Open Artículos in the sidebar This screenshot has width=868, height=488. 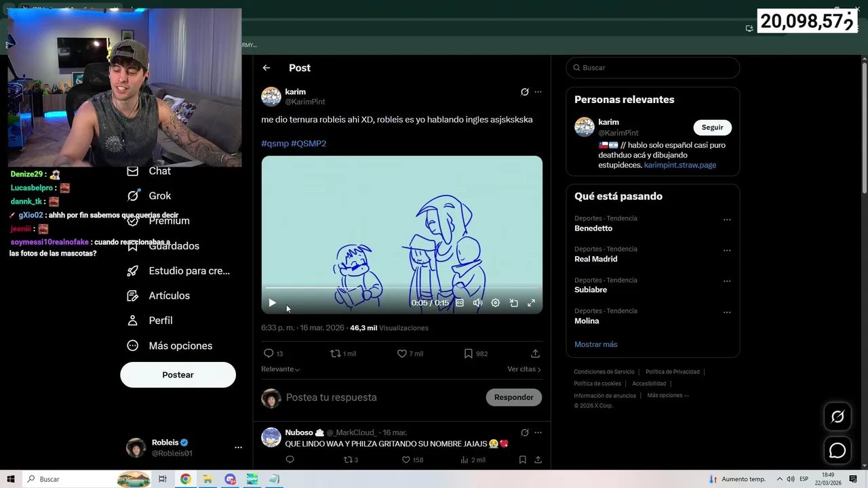tap(158, 296)
